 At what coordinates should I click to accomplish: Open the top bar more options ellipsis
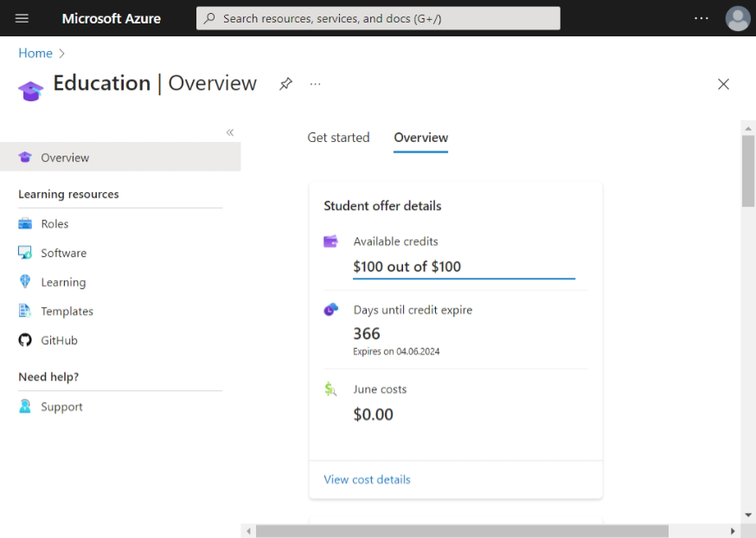pos(701,18)
